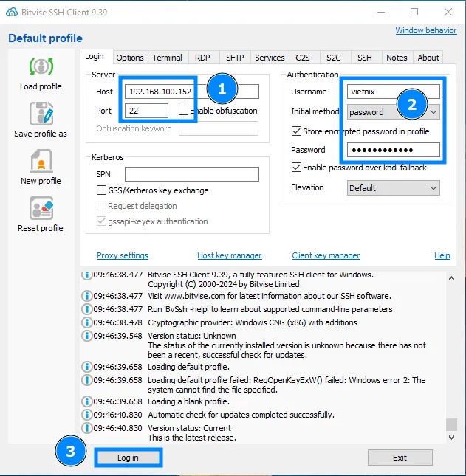Image resolution: width=466 pixels, height=476 pixels.
Task: Open the SFTP tab
Action: tap(235, 58)
